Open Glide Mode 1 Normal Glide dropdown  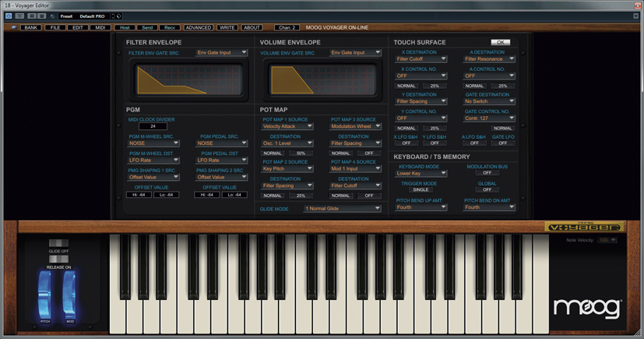point(342,209)
